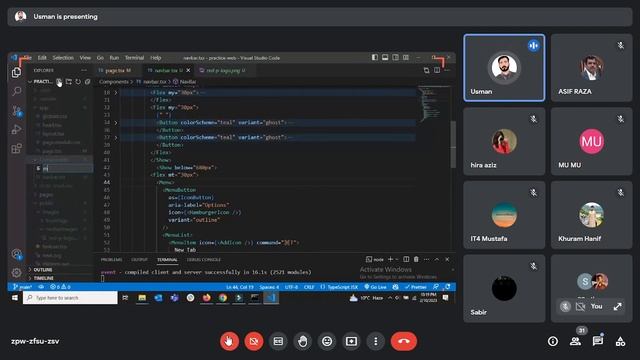Open Terminal menu in VS Code
This screenshot has width=640, height=360.
point(134,58)
